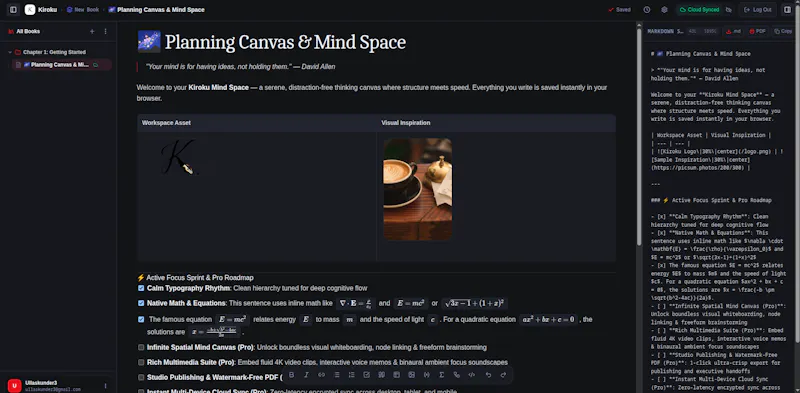Uncheck the Native Math & Equations checkbox

141,303
